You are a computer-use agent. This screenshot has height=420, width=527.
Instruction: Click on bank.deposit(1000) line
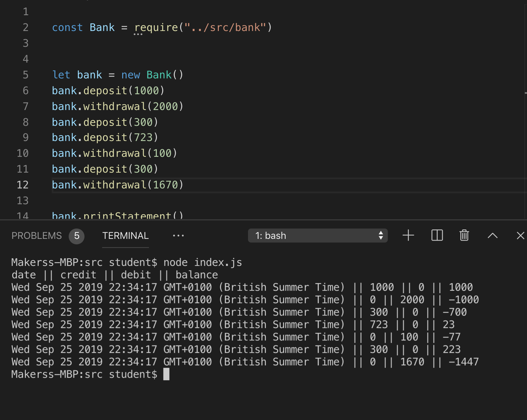[108, 91]
